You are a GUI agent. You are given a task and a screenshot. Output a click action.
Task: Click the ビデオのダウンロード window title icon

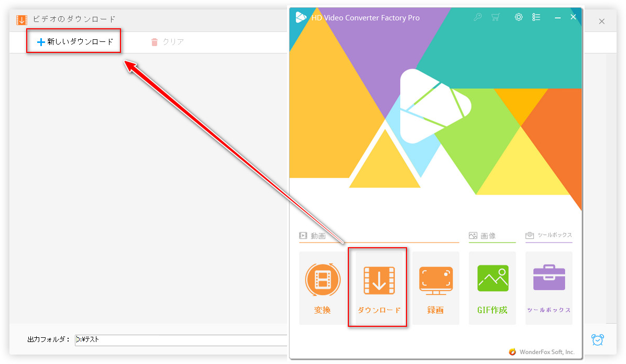[x=21, y=19]
